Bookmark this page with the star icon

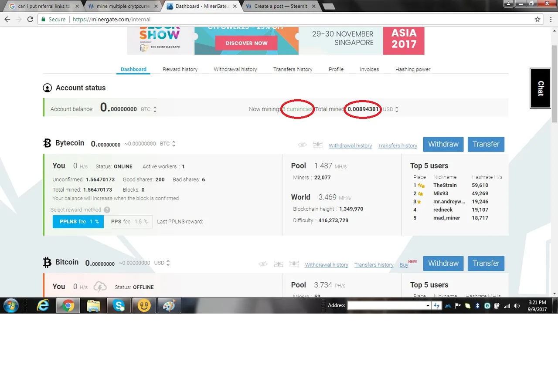pos(538,20)
